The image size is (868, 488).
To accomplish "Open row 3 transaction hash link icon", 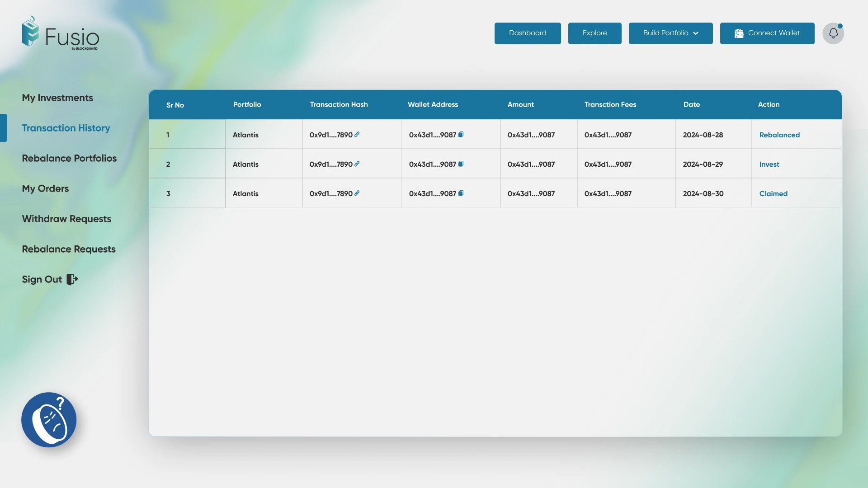I will click(x=357, y=193).
